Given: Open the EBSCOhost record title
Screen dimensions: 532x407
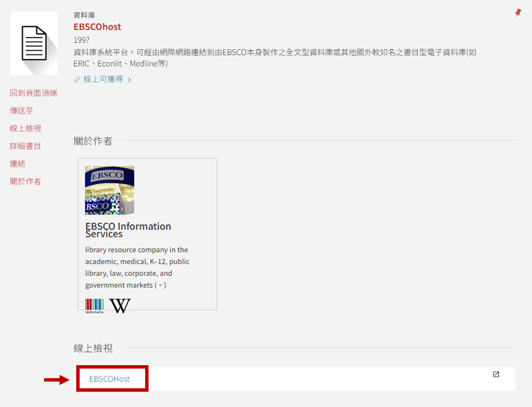Looking at the screenshot, I should click(97, 27).
